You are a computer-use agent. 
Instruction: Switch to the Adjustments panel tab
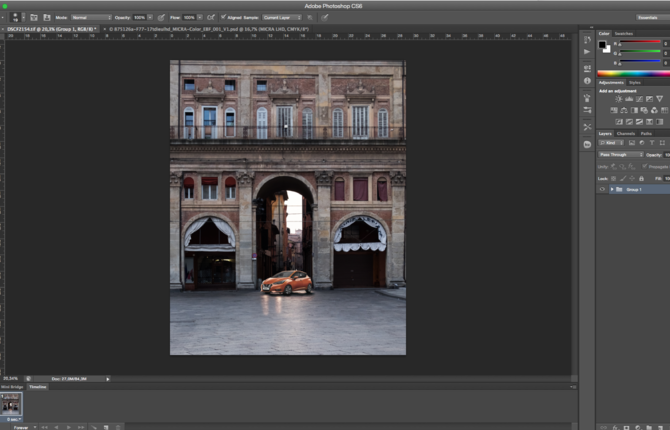pos(611,82)
